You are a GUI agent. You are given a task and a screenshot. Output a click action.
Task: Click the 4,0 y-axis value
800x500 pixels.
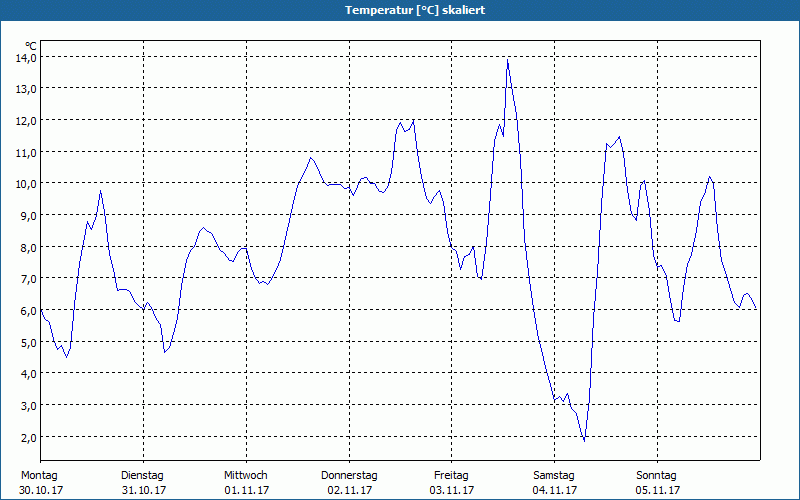coord(29,374)
